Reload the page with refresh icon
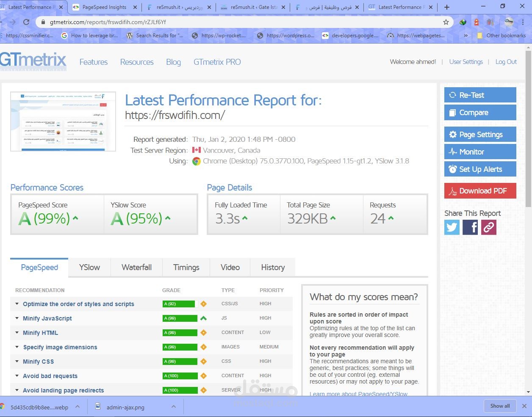This screenshot has width=532, height=417. click(26, 22)
